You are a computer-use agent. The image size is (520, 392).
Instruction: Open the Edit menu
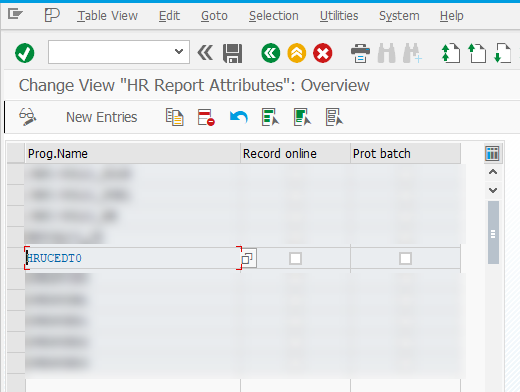169,16
